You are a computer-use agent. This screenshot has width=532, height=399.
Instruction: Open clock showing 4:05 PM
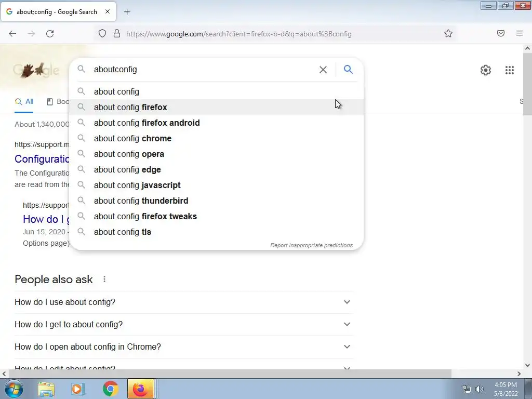tap(506, 389)
